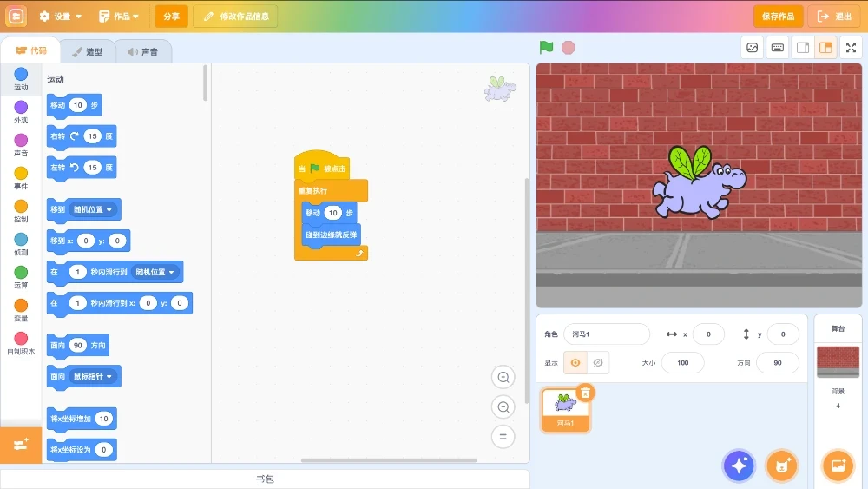Click the add extension button bottom left
The height and width of the screenshot is (489, 868).
pos(21,445)
